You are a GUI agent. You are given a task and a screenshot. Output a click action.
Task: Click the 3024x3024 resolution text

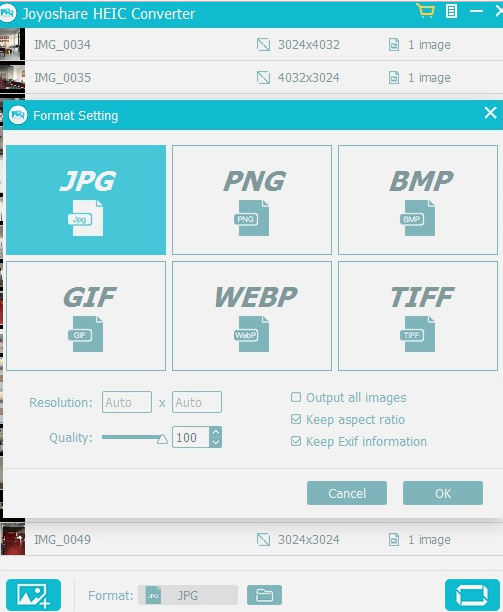309,539
